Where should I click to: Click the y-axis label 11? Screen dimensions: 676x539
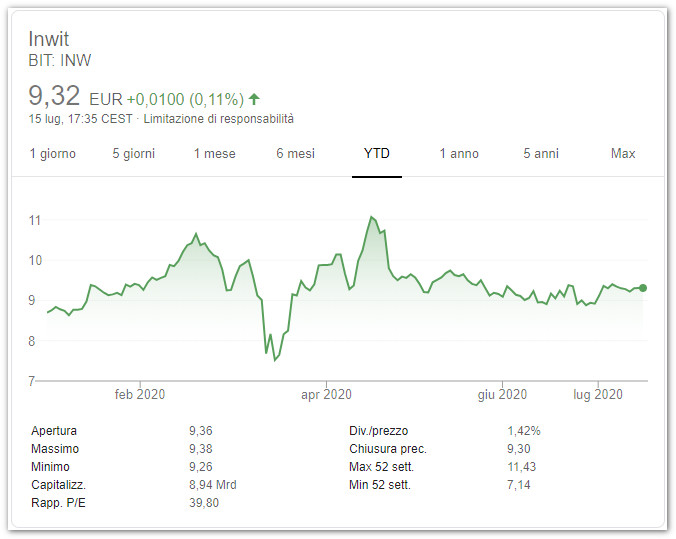pyautogui.click(x=34, y=221)
